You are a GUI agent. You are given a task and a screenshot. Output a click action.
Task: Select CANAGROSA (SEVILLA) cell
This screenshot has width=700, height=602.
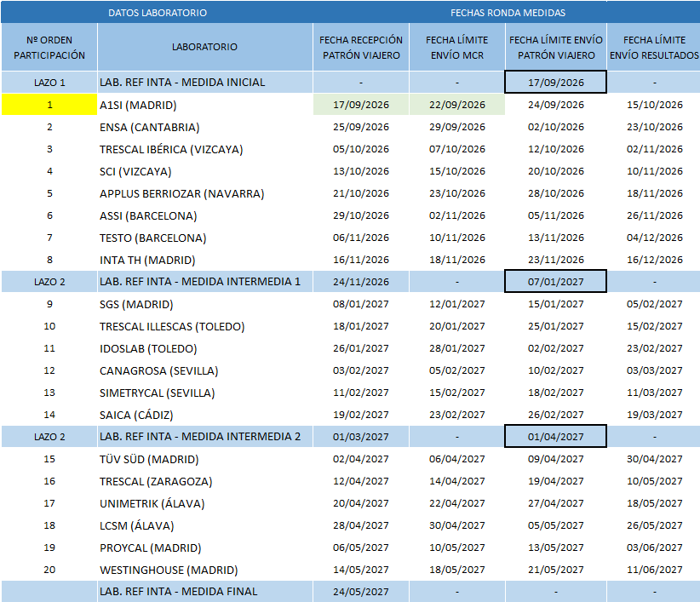[x=205, y=370]
